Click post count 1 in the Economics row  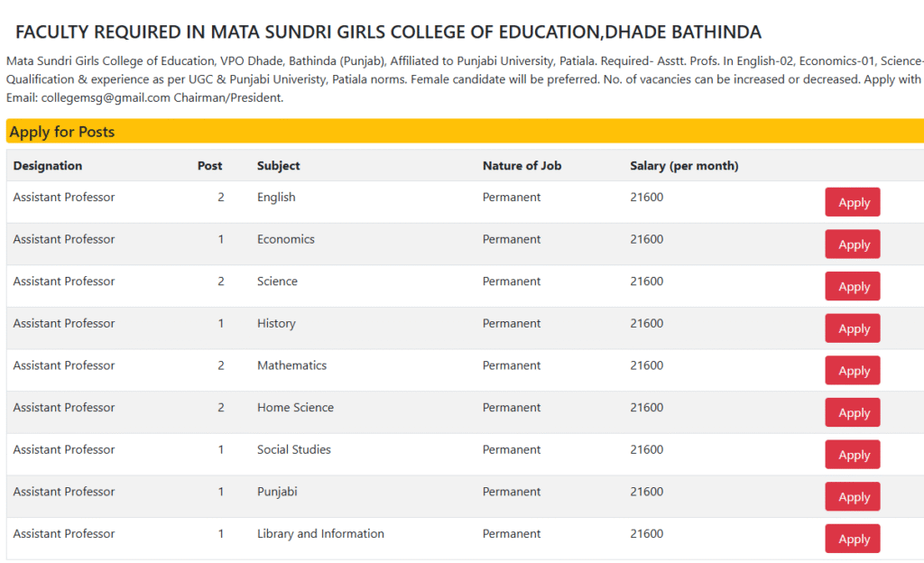[x=221, y=239]
